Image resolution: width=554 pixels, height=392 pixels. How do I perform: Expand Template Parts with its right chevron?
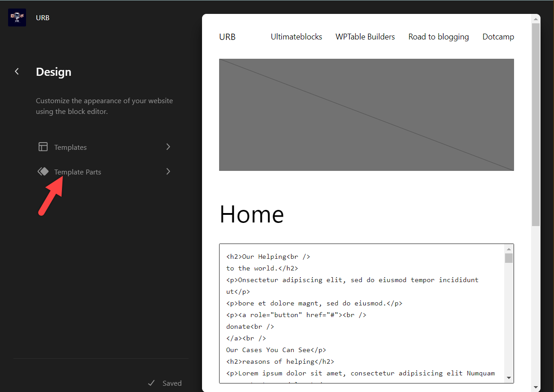point(168,171)
